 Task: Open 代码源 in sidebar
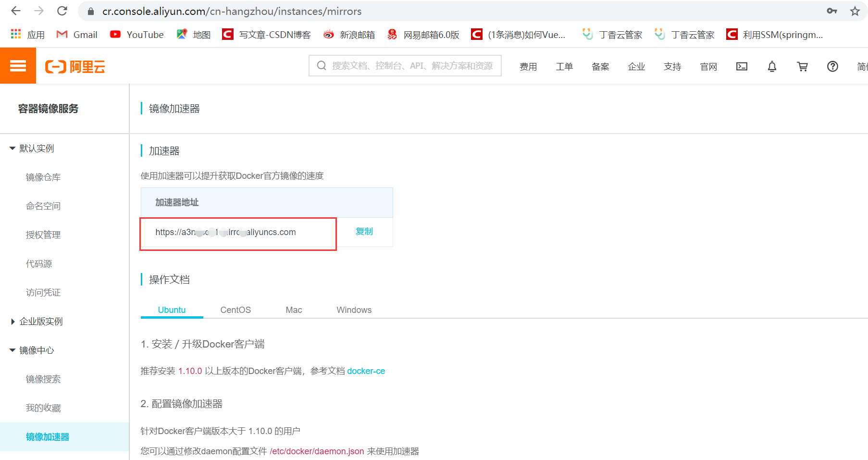39,263
